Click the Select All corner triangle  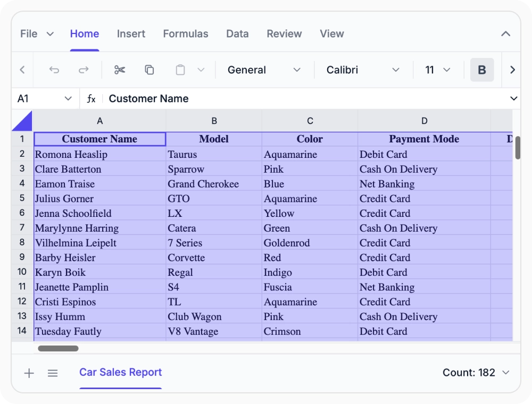click(22, 121)
